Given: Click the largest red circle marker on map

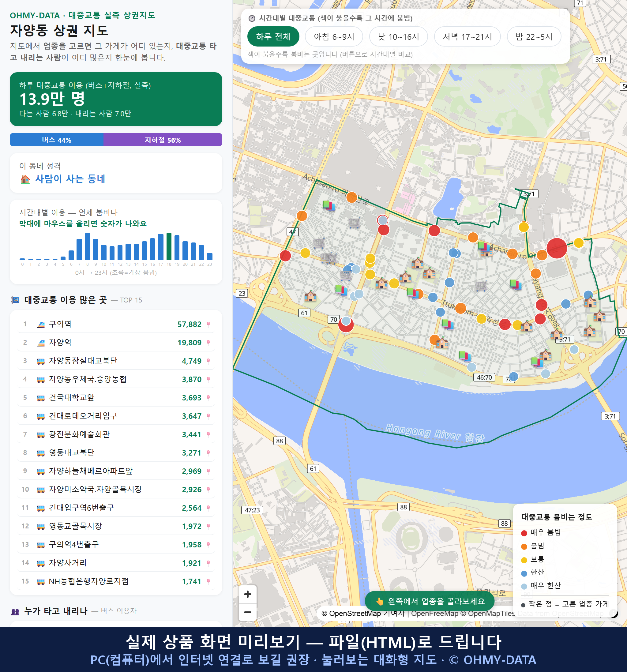Looking at the screenshot, I should [x=556, y=248].
